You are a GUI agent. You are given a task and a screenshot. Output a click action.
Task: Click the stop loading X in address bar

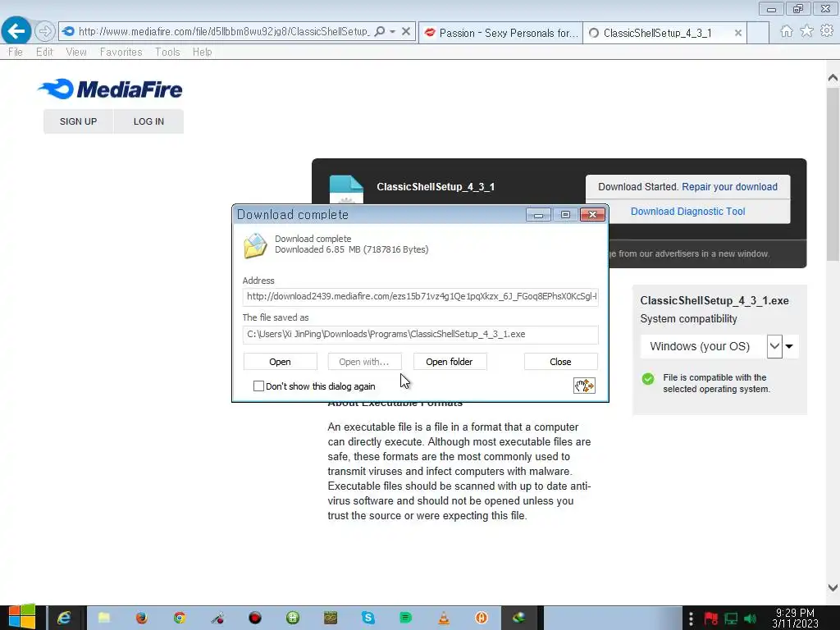click(406, 32)
